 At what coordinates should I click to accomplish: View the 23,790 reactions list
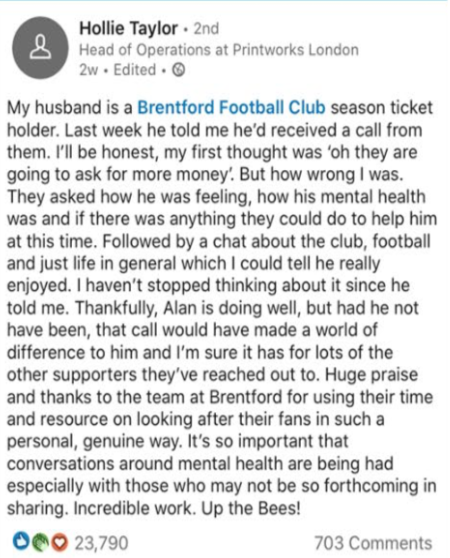[x=101, y=543]
